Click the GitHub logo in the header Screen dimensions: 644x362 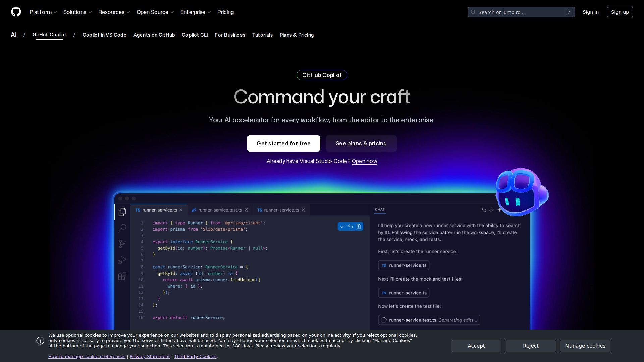click(16, 12)
